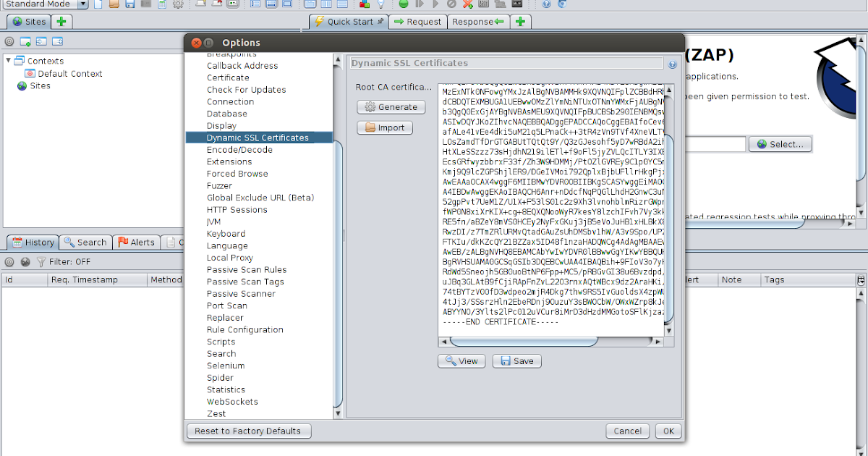This screenshot has width=868, height=456.
Task: Click the import context icon in Sites toolbar
Action: tap(41, 41)
